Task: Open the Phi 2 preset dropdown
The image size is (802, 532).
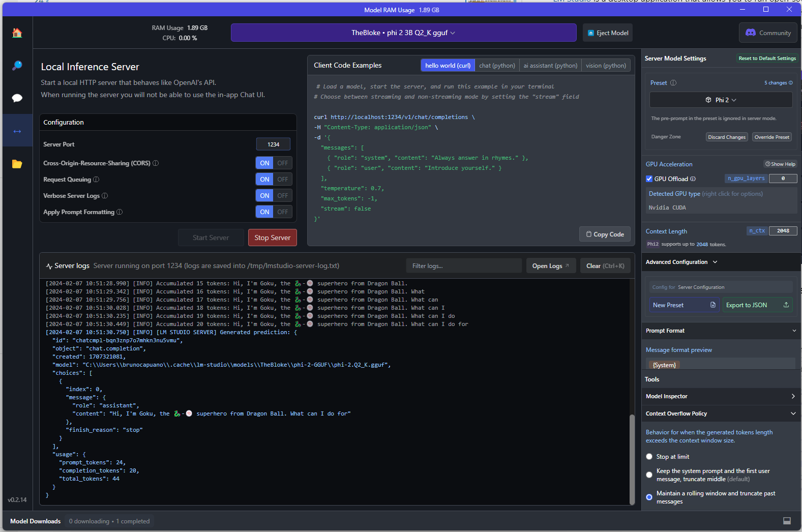Action: (721, 100)
